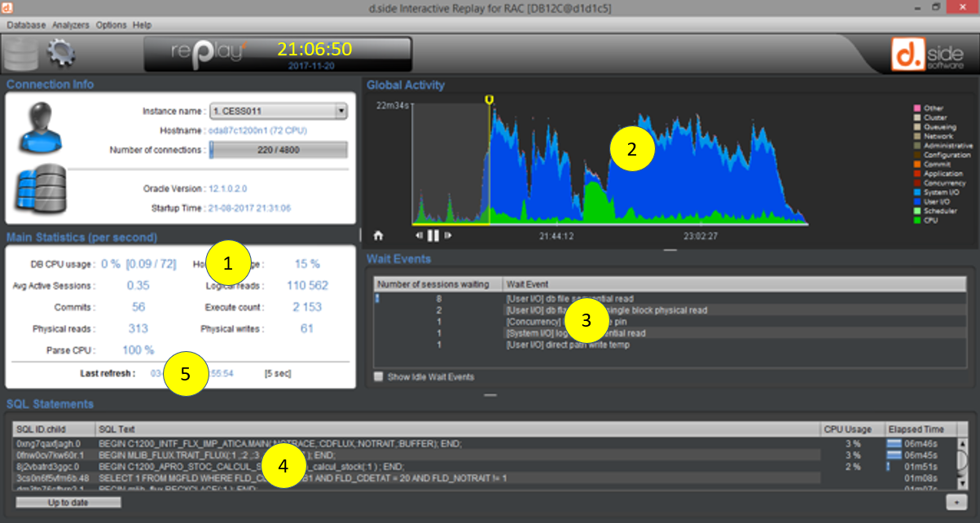Sort by SQL ID.child column header
980x523 pixels.
54,429
